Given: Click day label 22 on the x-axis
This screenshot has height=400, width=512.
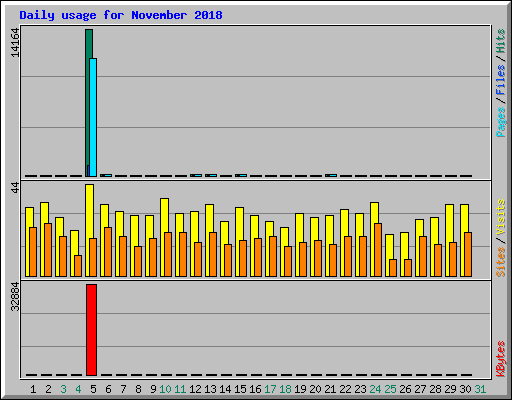Looking at the screenshot, I should pyautogui.click(x=345, y=389).
